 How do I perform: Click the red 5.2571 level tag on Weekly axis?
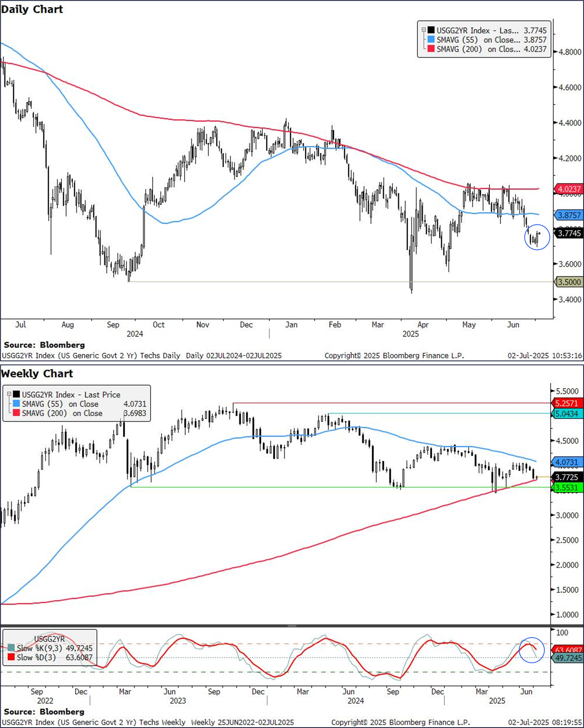click(567, 403)
